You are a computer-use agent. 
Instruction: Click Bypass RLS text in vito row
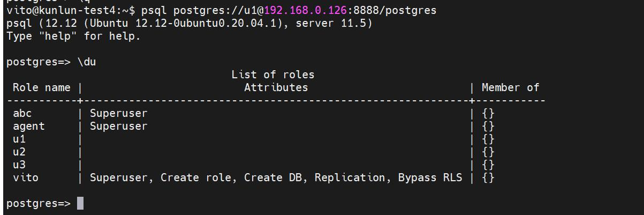430,177
